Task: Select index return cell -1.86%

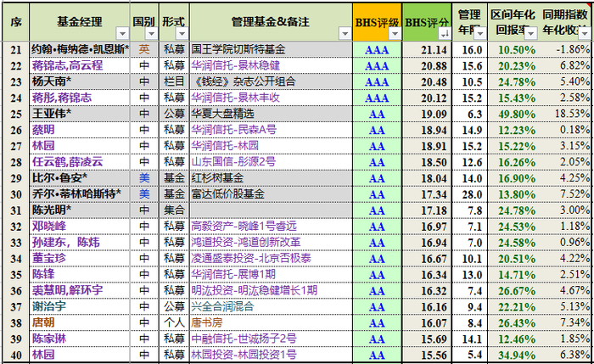Action: click(565, 49)
